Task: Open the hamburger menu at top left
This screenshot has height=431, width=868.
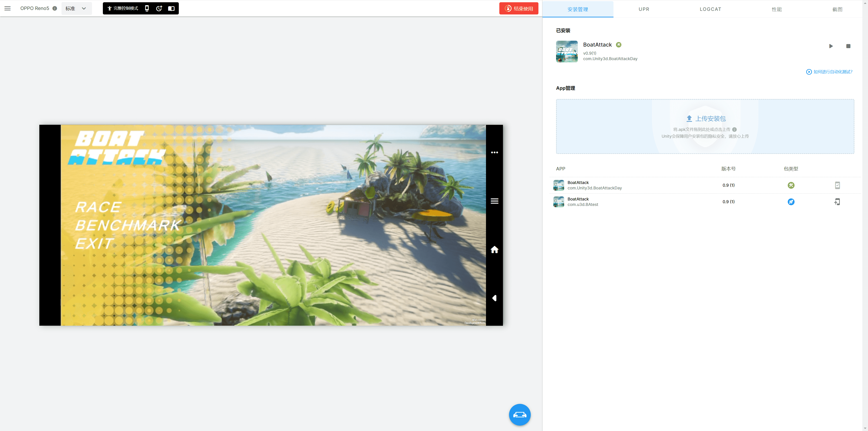Action: [x=7, y=8]
